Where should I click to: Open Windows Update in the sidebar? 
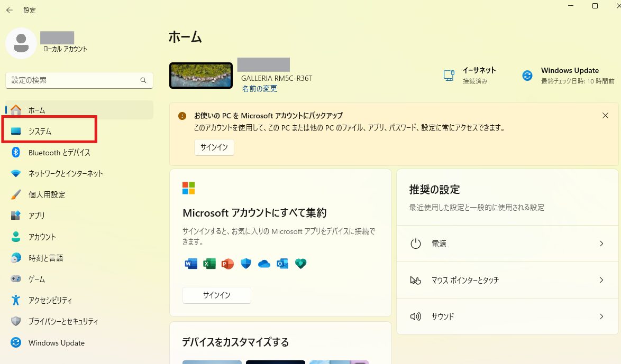click(79, 343)
